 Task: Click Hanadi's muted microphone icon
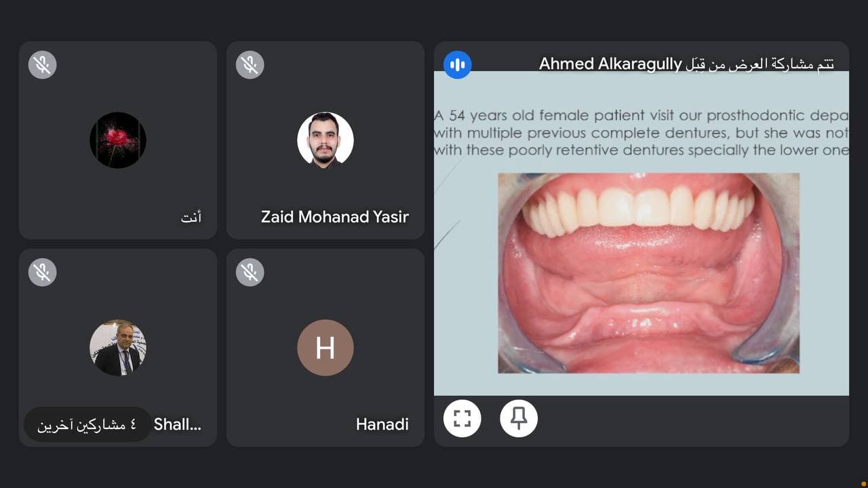click(x=250, y=272)
